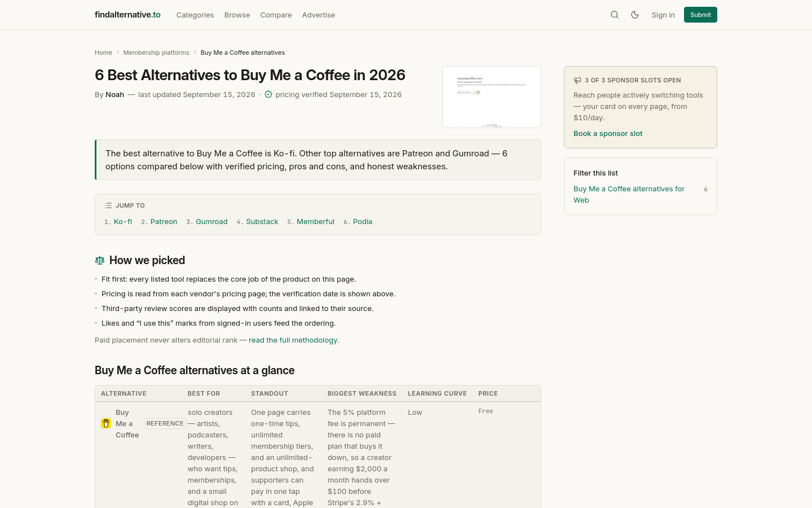Viewport: 812px width, 508px height.
Task: Click the alternatives at a glance heading
Action: (195, 370)
